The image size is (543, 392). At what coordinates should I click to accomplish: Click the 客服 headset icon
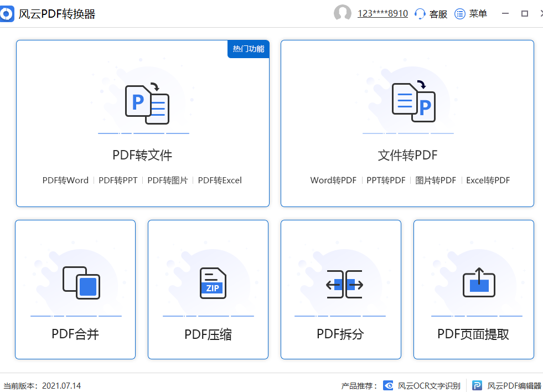420,14
